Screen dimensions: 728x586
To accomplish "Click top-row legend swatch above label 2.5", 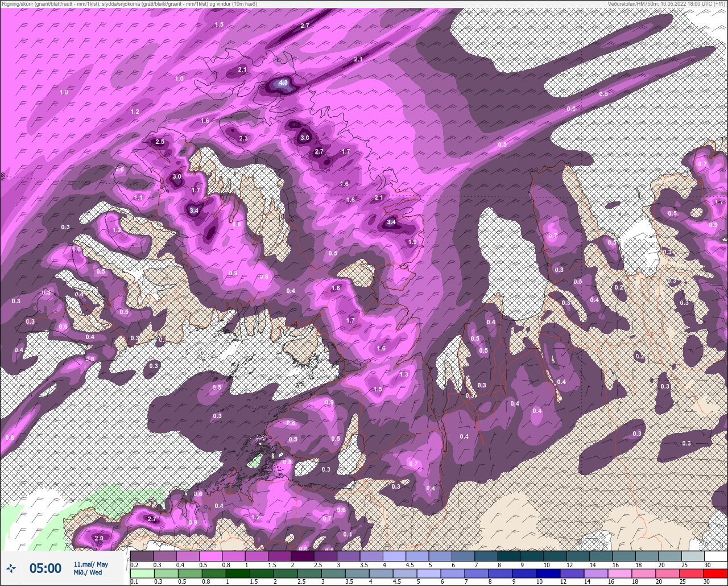I will (325, 556).
